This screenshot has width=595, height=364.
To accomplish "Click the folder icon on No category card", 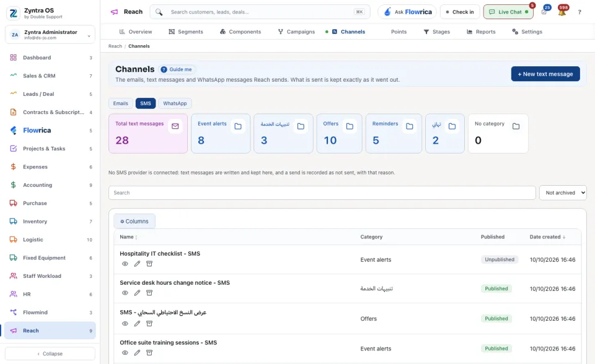I will click(516, 126).
